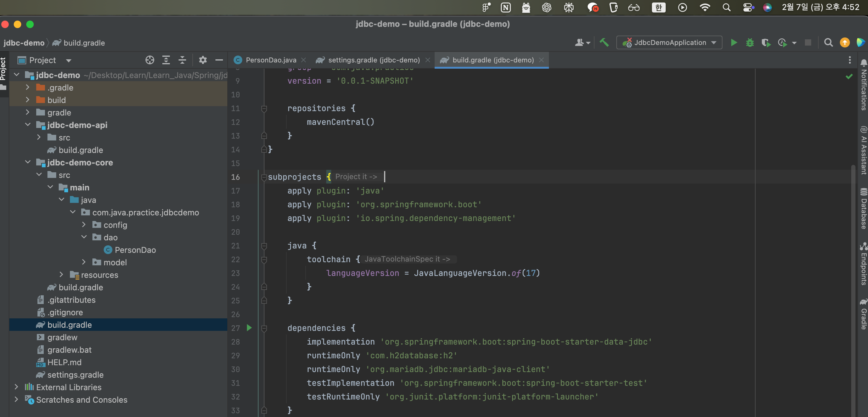Click the Collapse All icon in Project panel
The image size is (868, 417).
pos(182,60)
